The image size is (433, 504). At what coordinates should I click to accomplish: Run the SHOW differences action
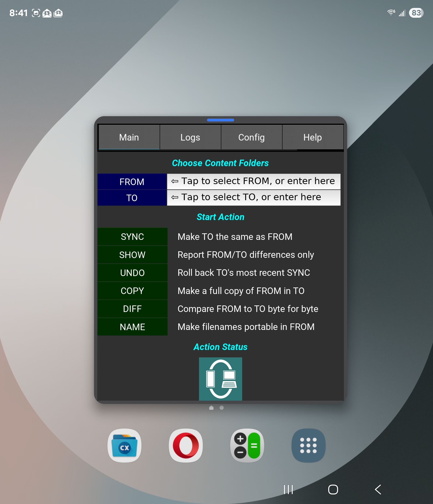click(132, 255)
